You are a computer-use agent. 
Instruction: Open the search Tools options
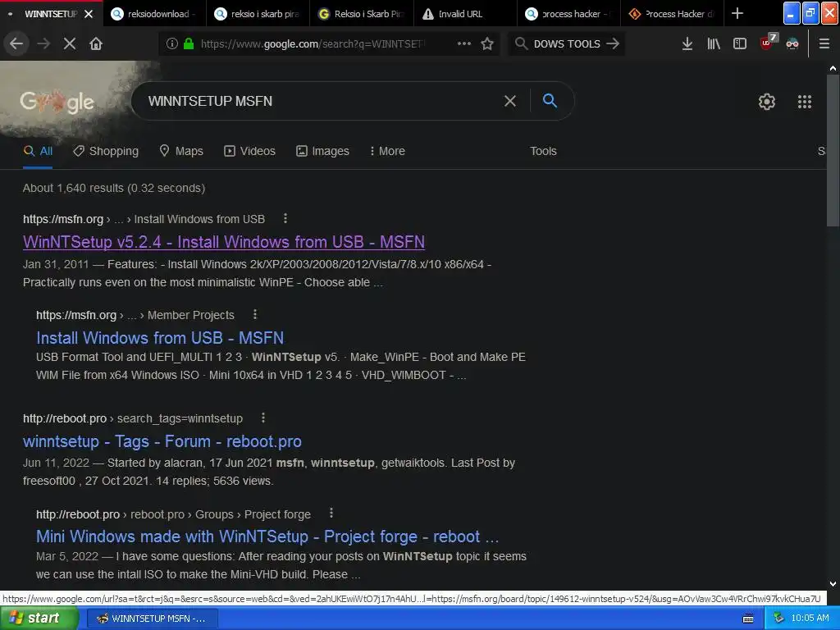543,151
